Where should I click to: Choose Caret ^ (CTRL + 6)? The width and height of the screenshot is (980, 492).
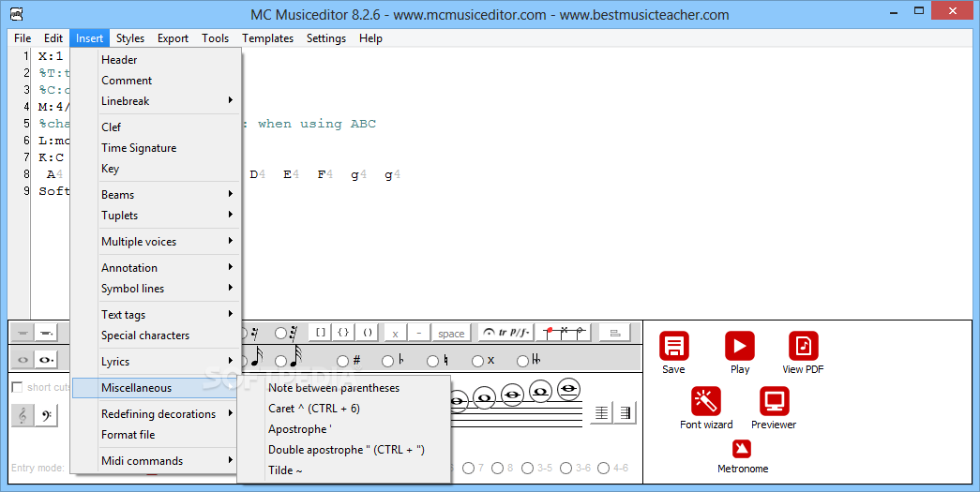[x=344, y=409]
